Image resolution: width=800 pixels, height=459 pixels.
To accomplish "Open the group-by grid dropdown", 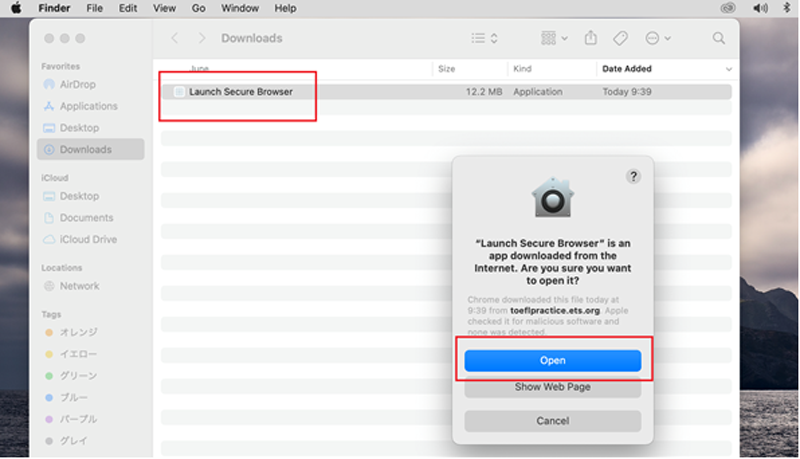I will point(554,38).
